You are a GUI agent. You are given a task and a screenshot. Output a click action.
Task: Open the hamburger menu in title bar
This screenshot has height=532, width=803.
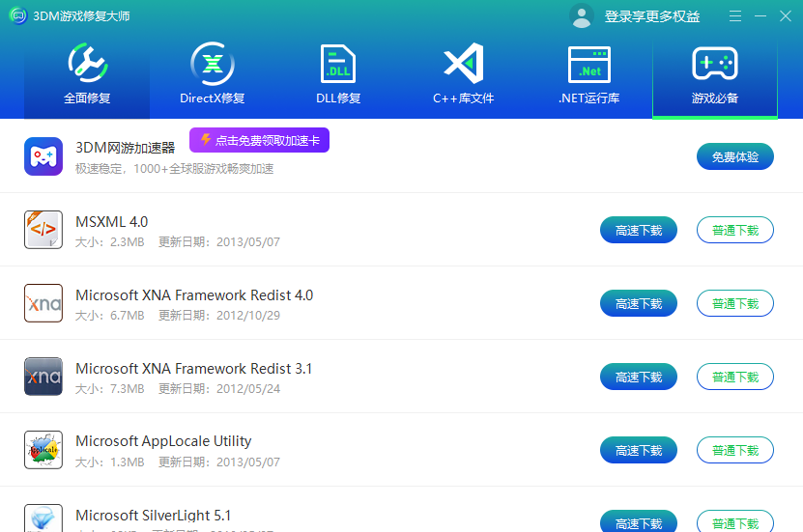coord(735,16)
